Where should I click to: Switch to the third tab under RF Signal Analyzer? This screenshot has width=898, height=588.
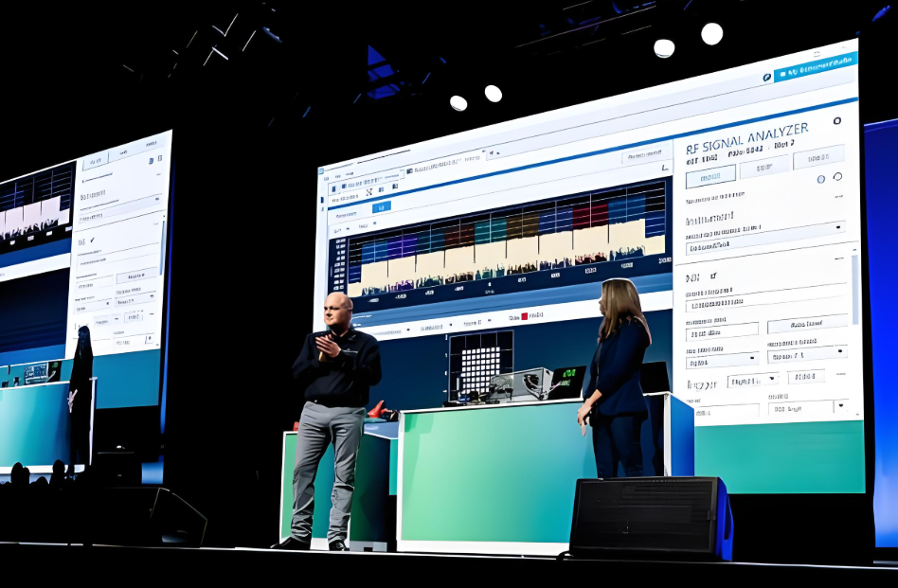click(x=817, y=157)
